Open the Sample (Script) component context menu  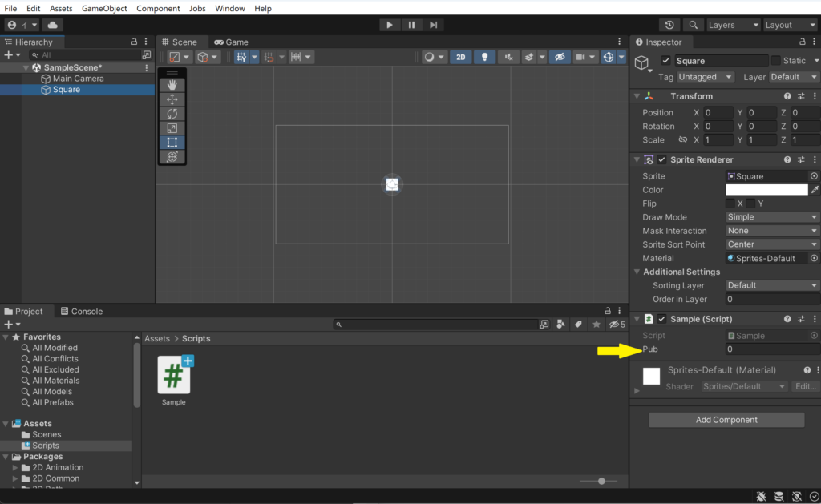(815, 319)
